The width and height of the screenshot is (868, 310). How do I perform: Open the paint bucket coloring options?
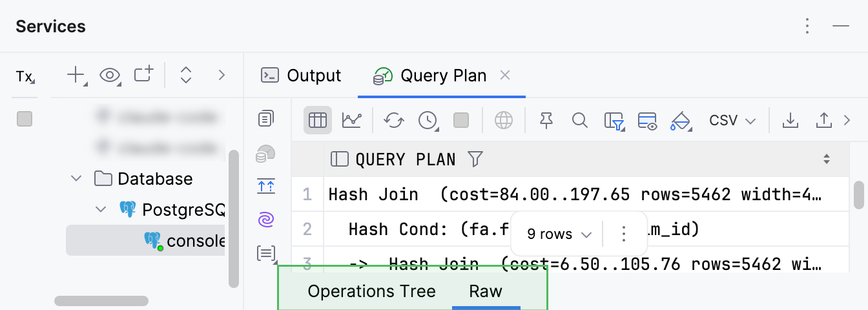click(x=681, y=121)
